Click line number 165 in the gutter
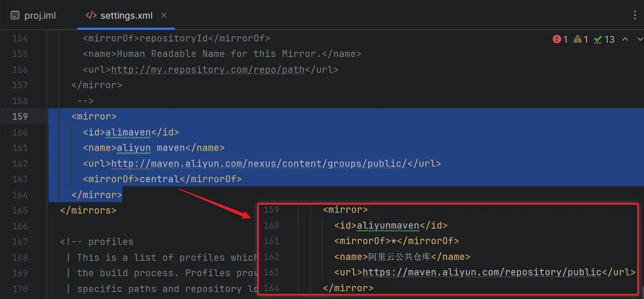The height and width of the screenshot is (299, 644). (20, 211)
